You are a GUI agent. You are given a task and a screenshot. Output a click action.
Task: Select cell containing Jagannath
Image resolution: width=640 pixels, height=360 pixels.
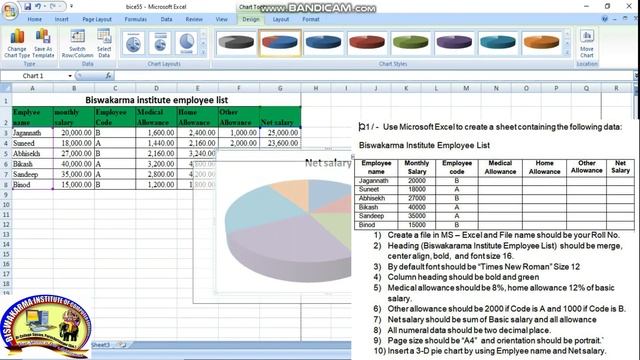(x=32, y=133)
